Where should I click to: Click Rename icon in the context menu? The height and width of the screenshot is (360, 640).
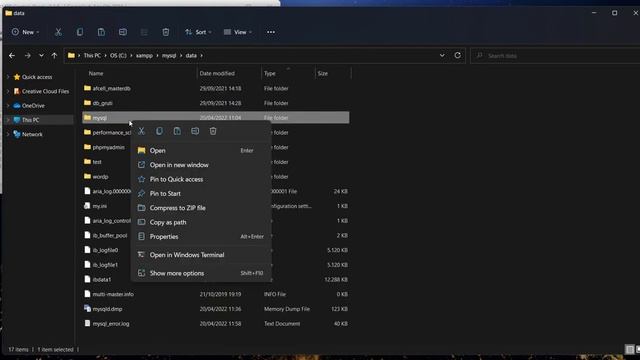[195, 131]
